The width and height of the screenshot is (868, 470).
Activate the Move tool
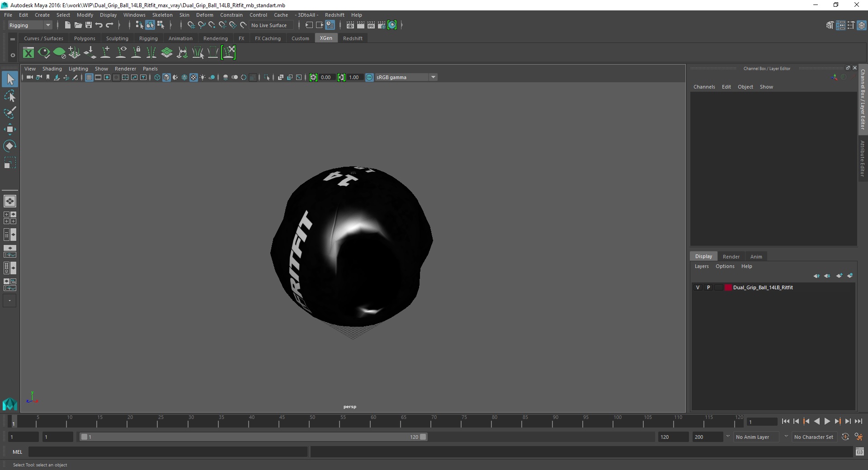click(10, 130)
